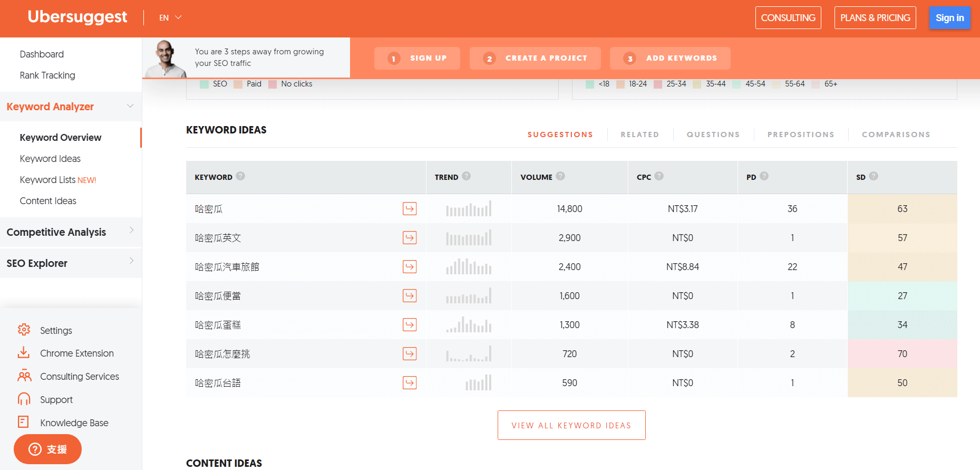The width and height of the screenshot is (980, 470).
Task: Click the keyword 哈密瓜汽車旅館
Action: [x=227, y=267]
